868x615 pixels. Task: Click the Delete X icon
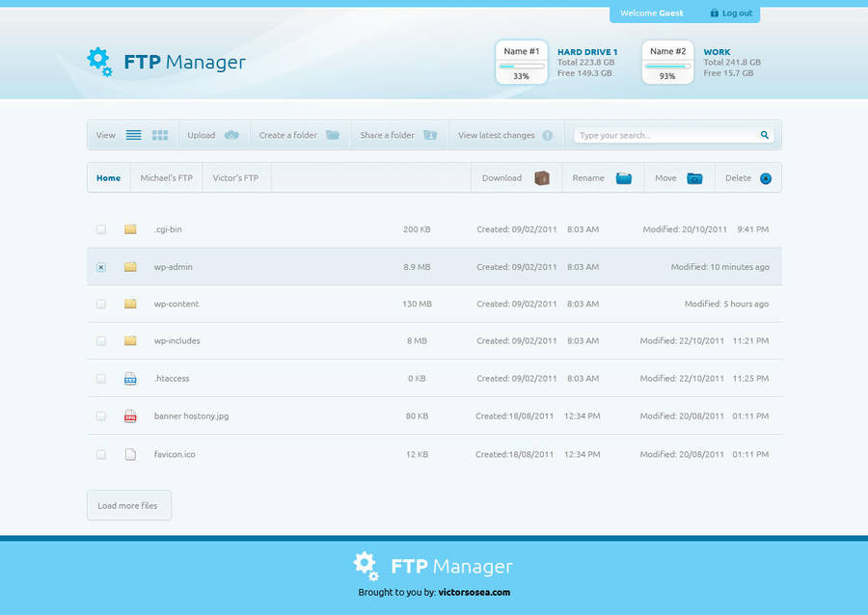(x=766, y=178)
